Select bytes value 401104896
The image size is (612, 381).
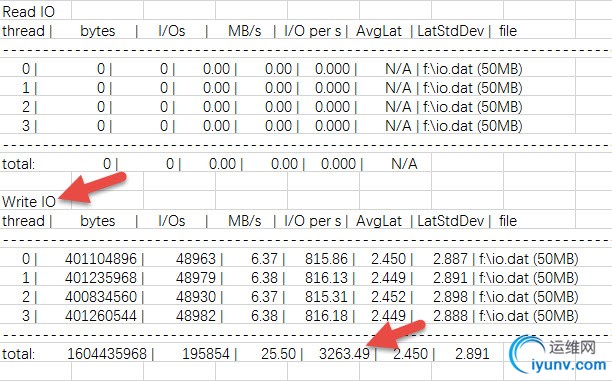(101, 258)
